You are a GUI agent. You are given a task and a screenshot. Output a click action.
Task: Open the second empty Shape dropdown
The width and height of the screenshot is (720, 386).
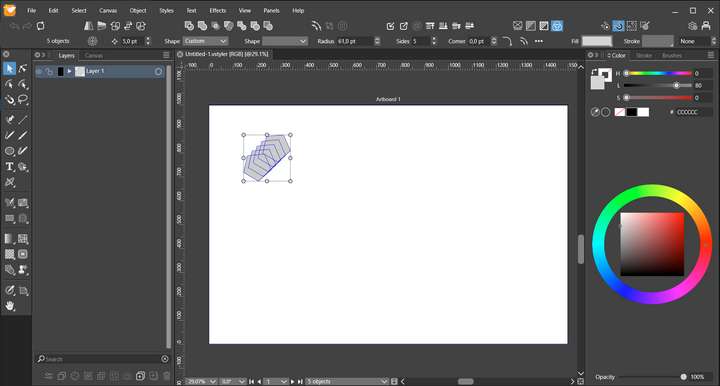tap(285, 41)
